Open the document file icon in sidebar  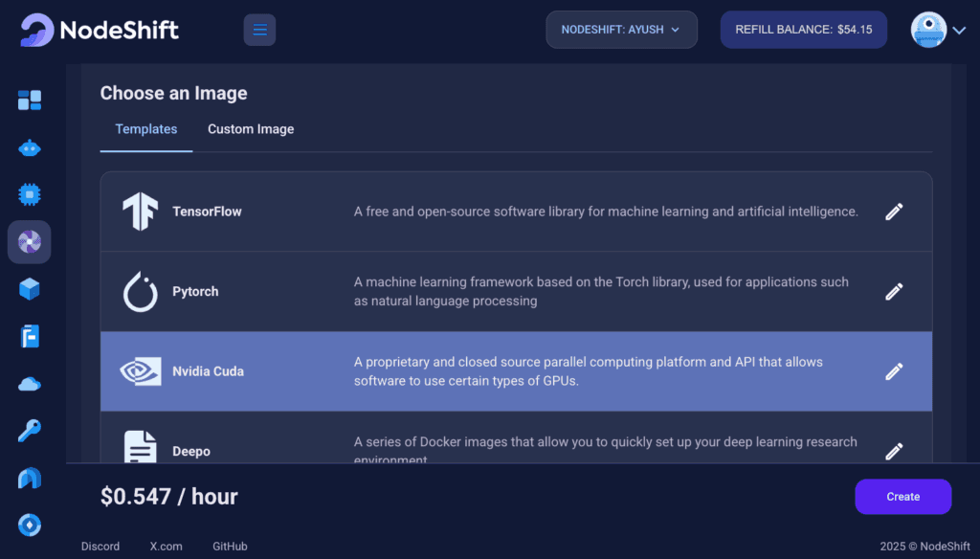[x=30, y=336]
